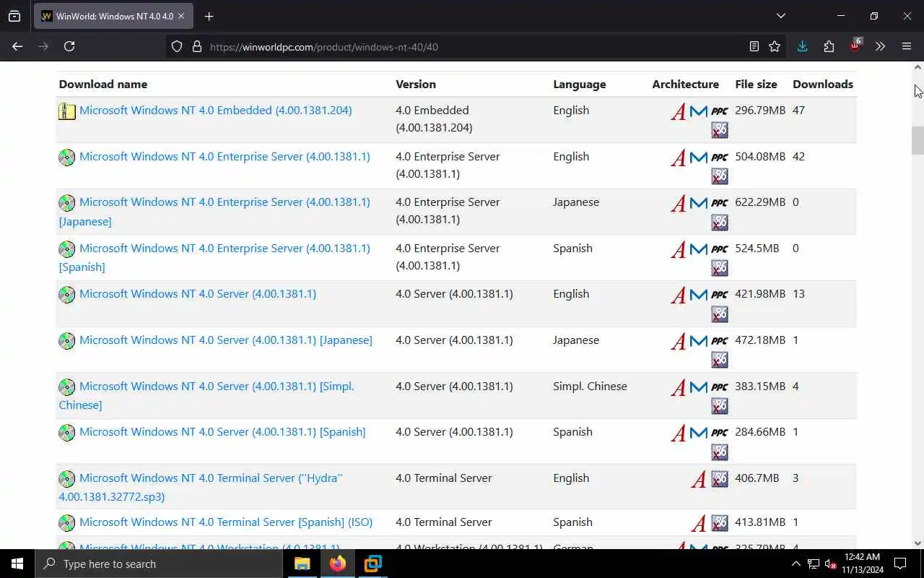Image resolution: width=924 pixels, height=578 pixels.
Task: Click the 622.29MB file size cell
Action: tap(760, 202)
